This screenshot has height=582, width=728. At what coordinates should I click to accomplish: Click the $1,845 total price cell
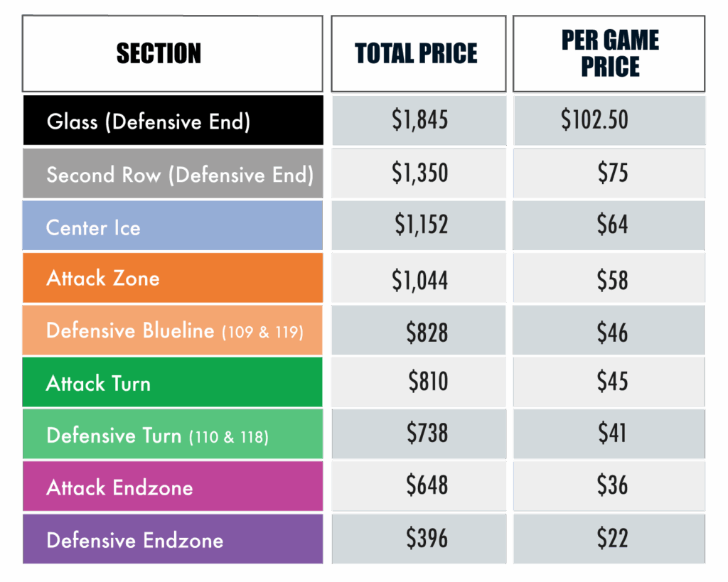419,120
